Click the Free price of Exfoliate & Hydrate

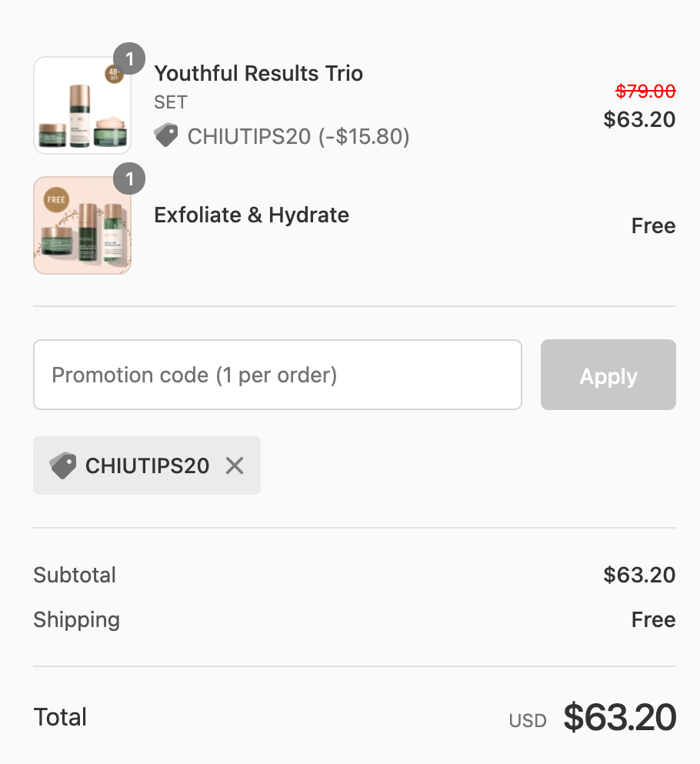tap(653, 226)
